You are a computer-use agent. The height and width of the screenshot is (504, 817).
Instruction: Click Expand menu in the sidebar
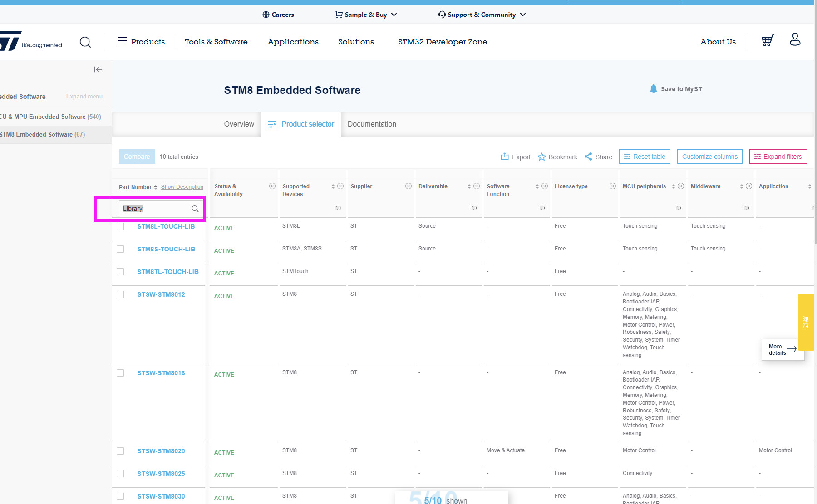84,97
